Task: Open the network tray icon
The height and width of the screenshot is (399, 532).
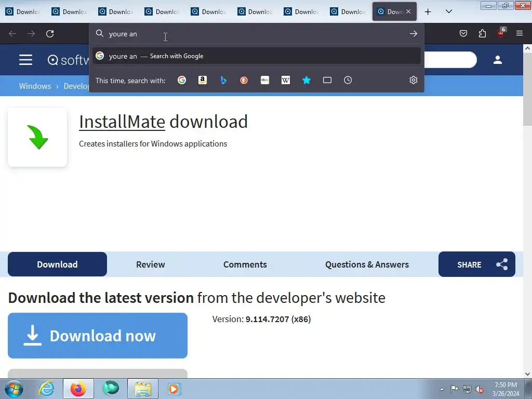Action: pos(467,389)
